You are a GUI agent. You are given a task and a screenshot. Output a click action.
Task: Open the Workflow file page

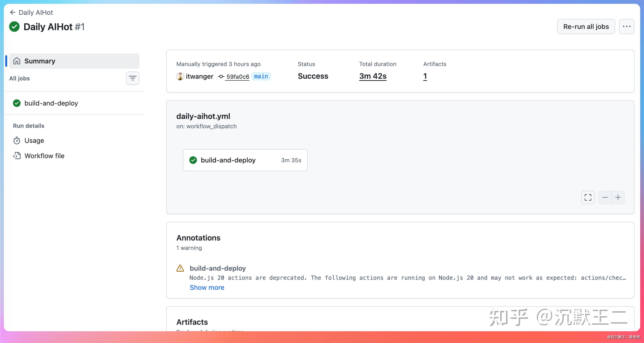(44, 156)
